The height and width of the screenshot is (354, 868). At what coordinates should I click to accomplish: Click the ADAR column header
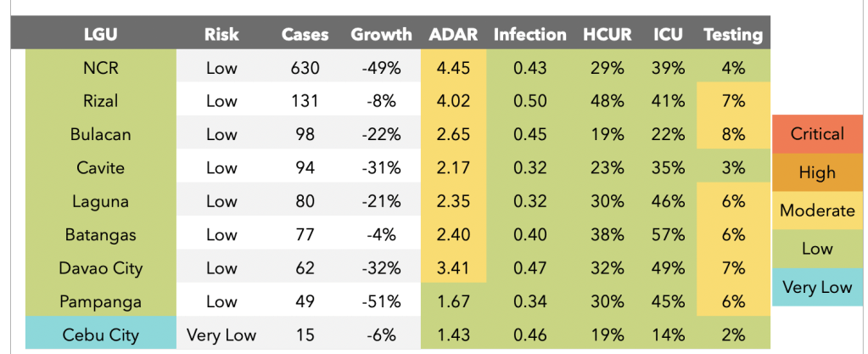(x=452, y=35)
